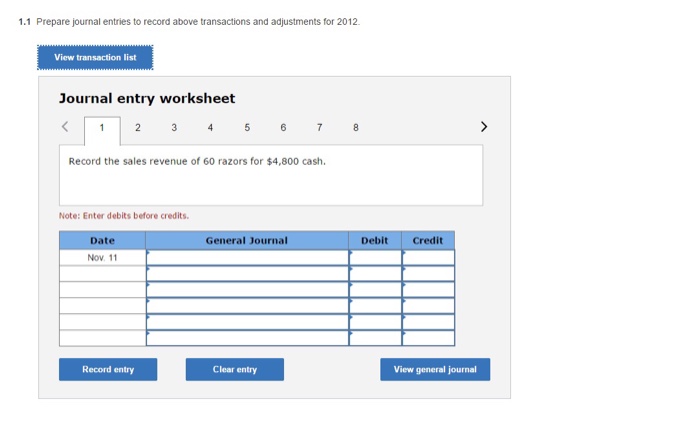Click the Date column header
700x435 pixels.
102,241
